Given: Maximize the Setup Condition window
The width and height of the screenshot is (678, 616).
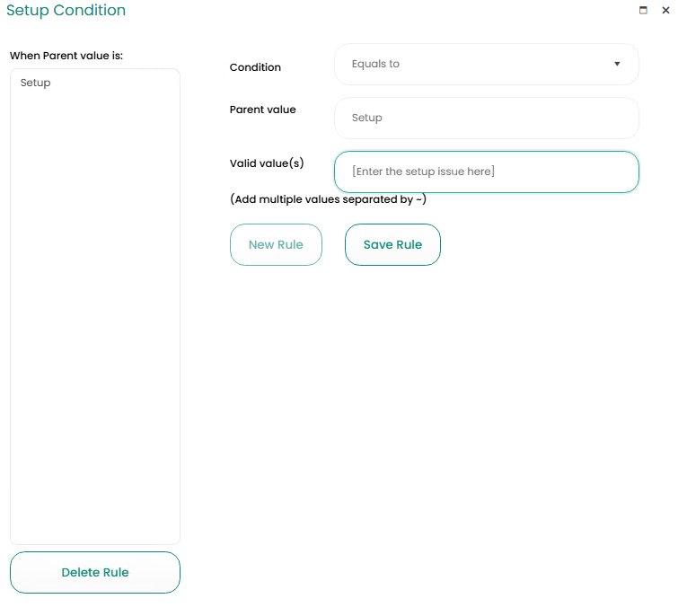Looking at the screenshot, I should point(643,11).
